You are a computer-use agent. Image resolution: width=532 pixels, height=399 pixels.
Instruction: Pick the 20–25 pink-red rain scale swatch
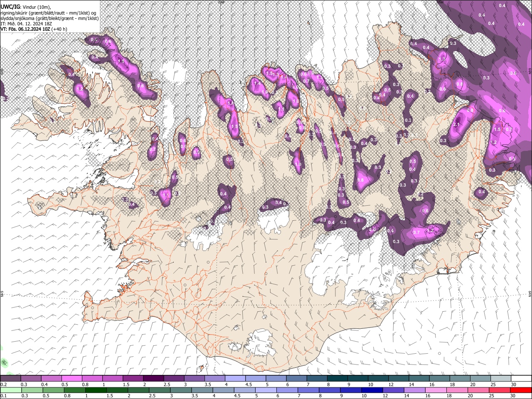479,390
